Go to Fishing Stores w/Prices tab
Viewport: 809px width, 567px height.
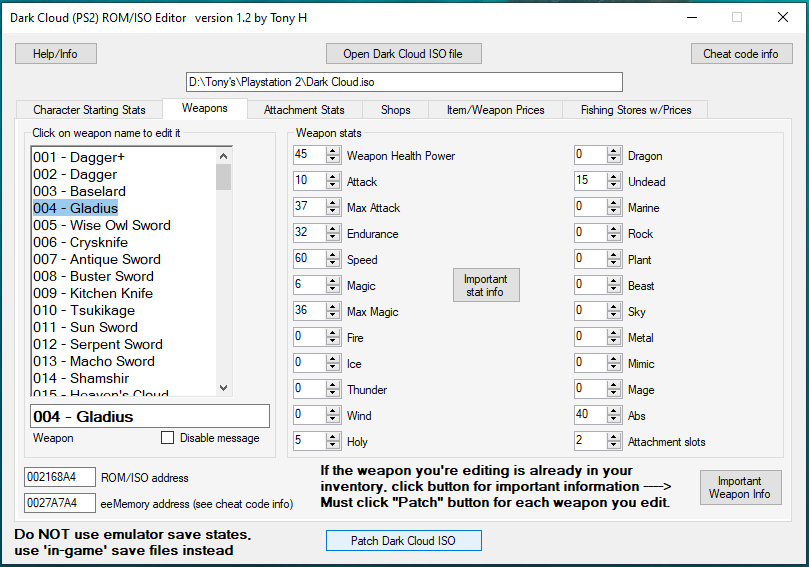tap(636, 110)
